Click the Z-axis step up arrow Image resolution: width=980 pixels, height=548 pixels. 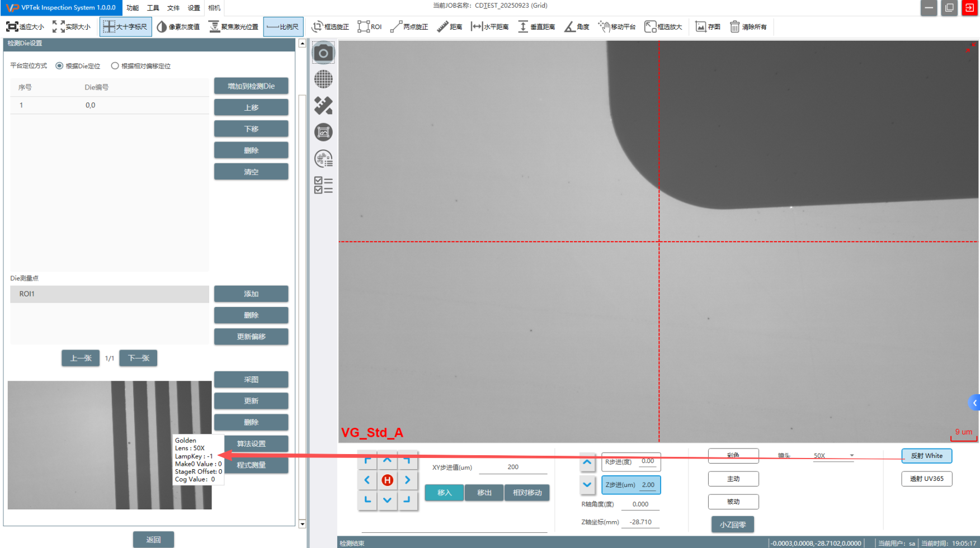[587, 462]
